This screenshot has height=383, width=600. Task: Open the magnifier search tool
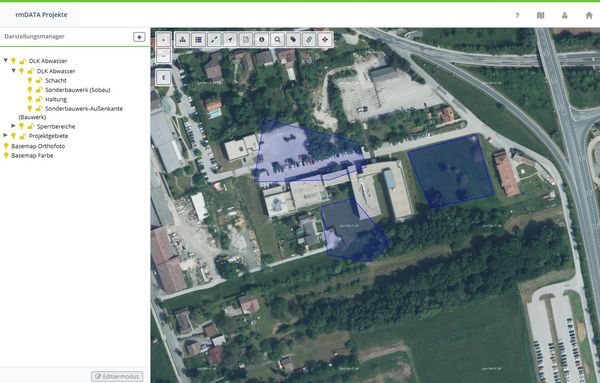277,39
